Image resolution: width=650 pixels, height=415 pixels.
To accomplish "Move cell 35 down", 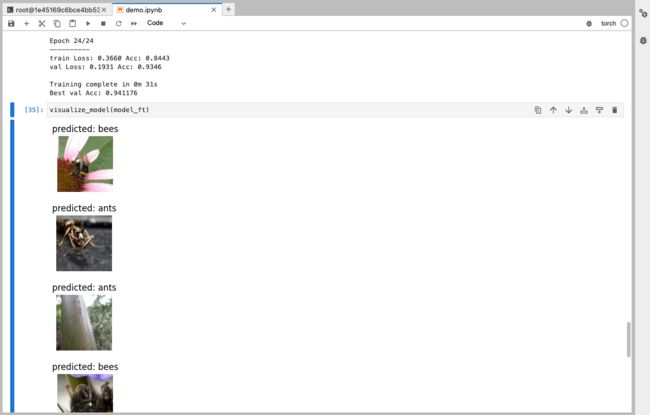I will [569, 110].
